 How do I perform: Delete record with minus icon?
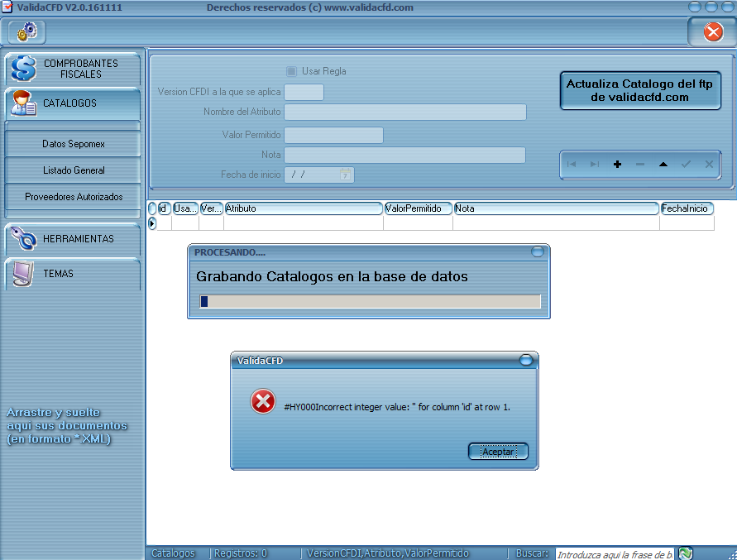tap(640, 164)
